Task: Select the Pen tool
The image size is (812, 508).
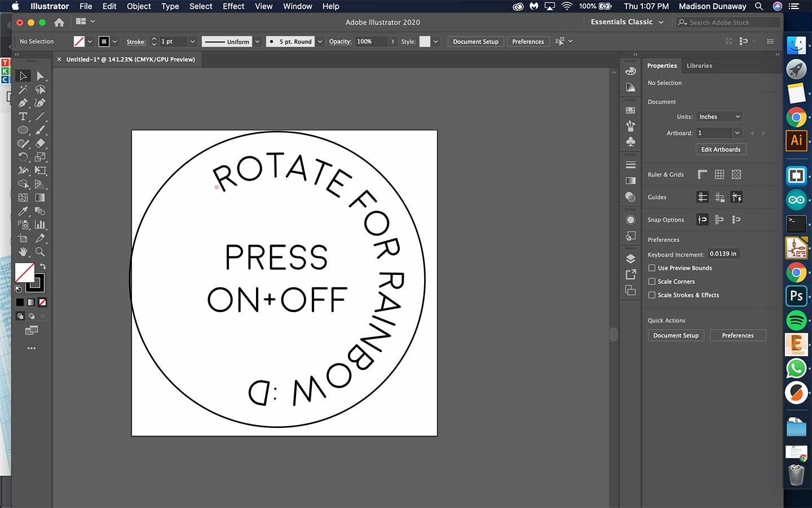Action: click(x=23, y=103)
